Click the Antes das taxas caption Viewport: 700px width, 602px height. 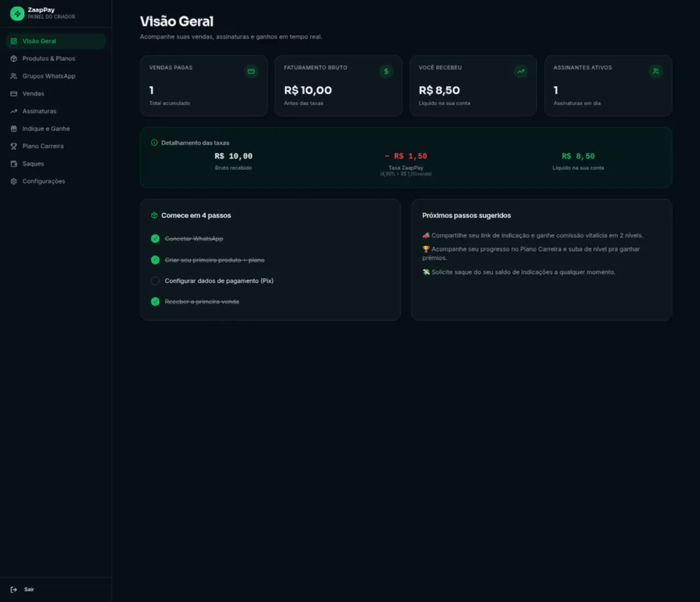(x=304, y=103)
